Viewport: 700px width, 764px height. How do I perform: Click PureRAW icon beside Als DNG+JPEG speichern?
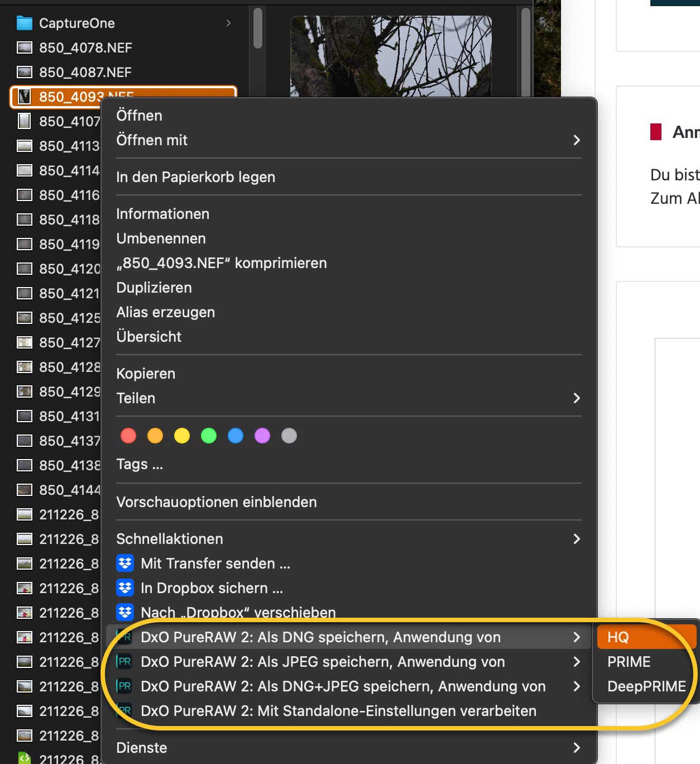(x=124, y=686)
